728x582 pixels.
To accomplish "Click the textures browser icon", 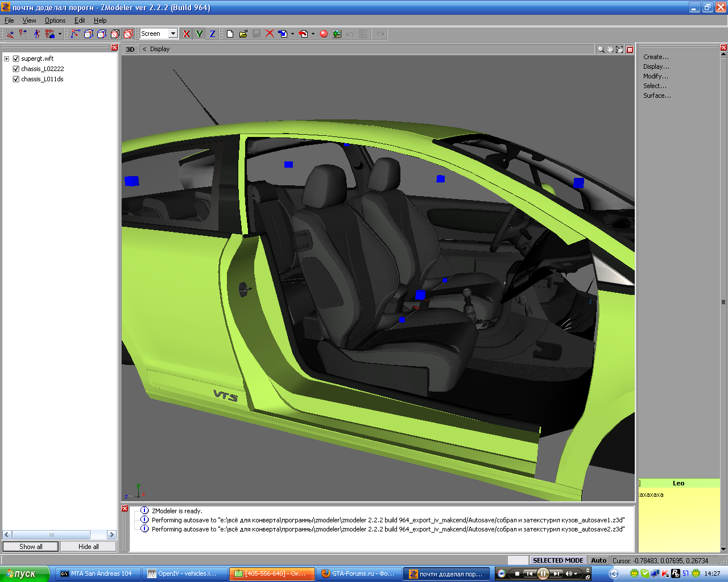I will pyautogui.click(x=337, y=34).
